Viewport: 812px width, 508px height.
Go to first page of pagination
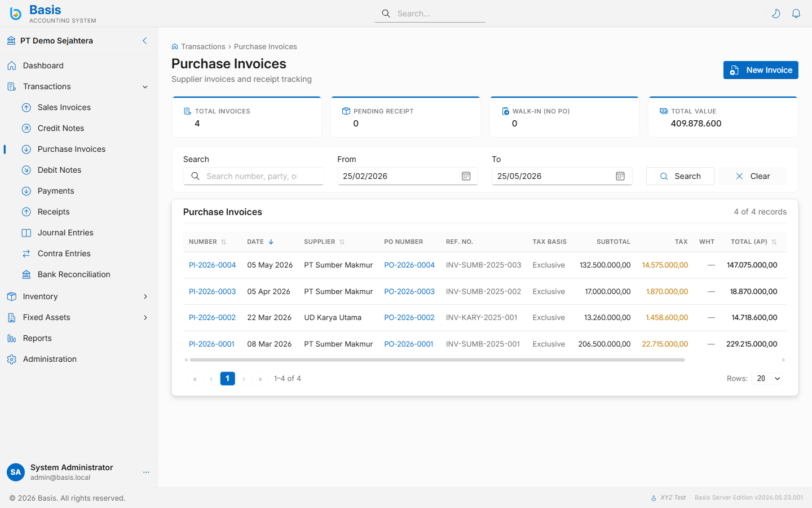point(195,379)
